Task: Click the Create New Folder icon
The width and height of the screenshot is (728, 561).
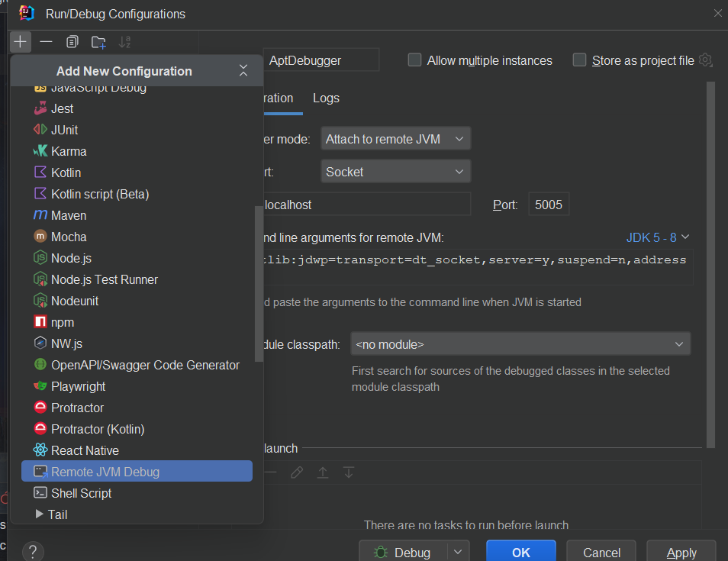Action: point(98,42)
